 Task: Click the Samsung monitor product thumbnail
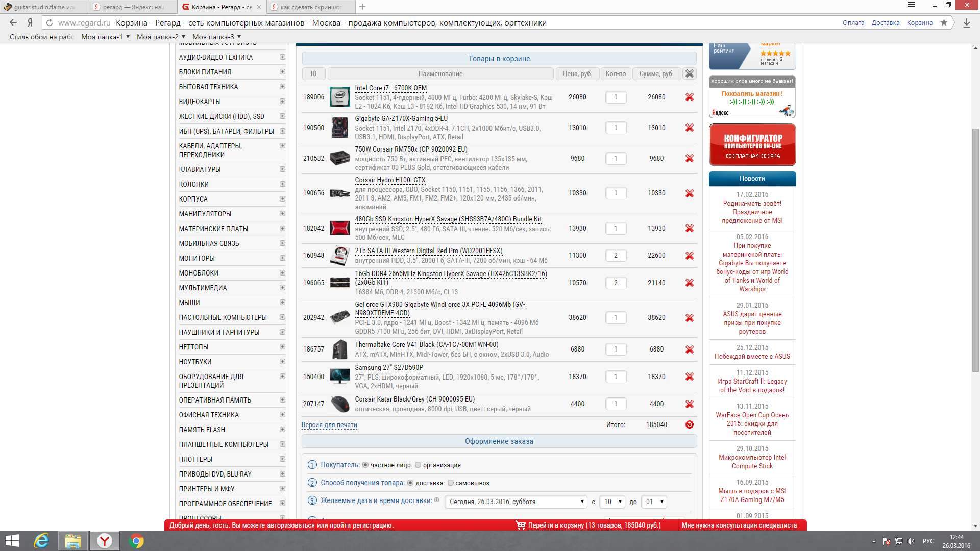(x=339, y=377)
